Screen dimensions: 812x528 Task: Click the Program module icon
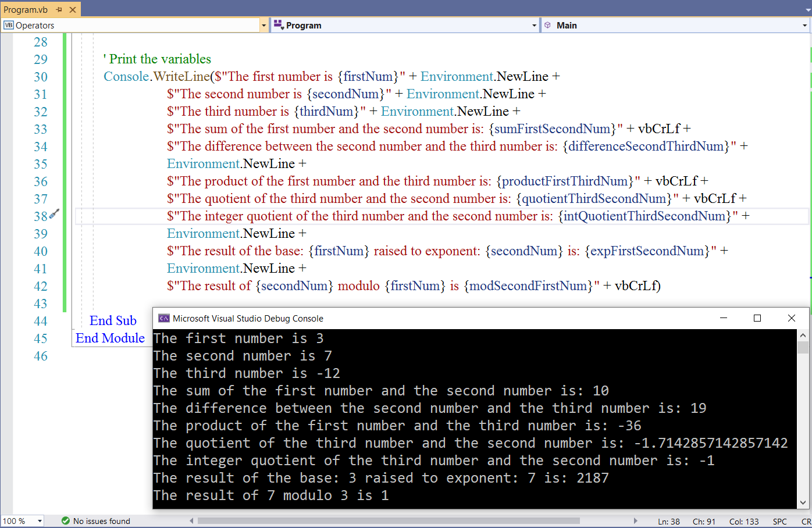point(279,25)
